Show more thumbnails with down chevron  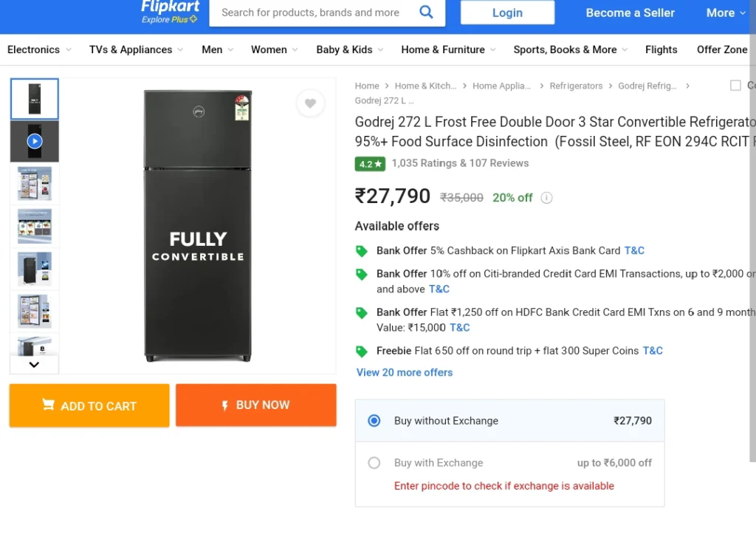click(x=34, y=365)
